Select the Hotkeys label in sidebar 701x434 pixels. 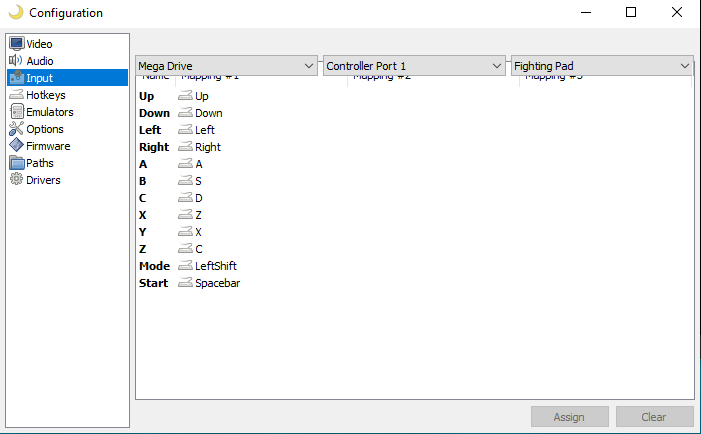tap(46, 95)
